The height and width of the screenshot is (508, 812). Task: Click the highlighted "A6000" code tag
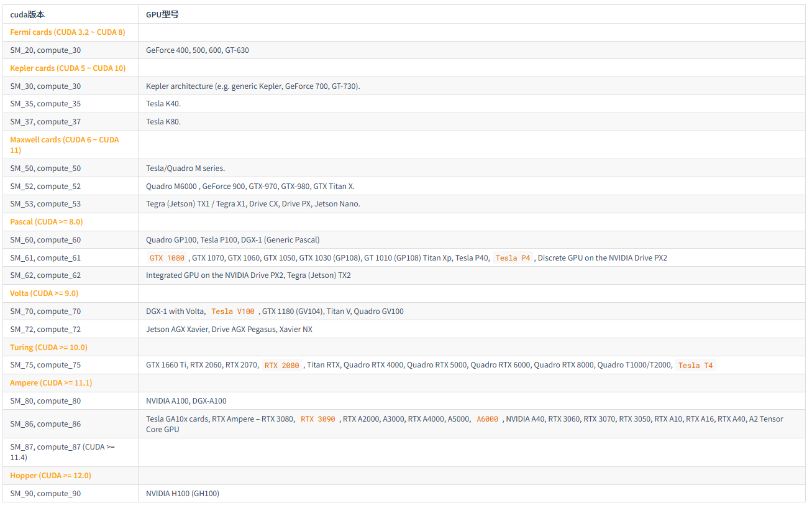coord(488,419)
